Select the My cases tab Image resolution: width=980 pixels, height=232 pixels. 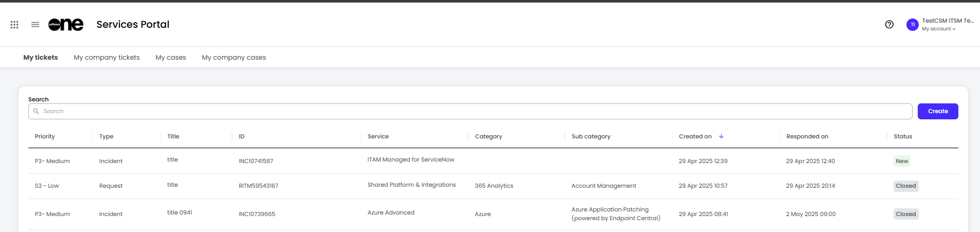pos(171,58)
